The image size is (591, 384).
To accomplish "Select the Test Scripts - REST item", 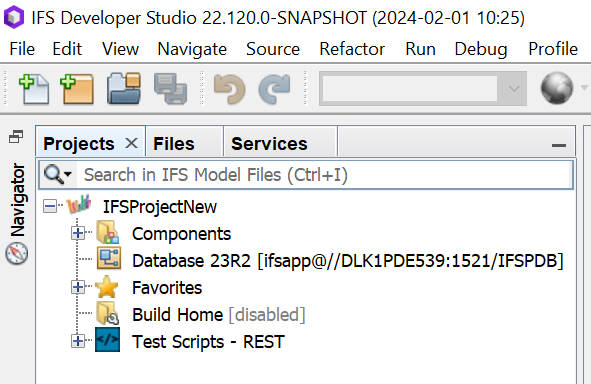I will coord(208,342).
